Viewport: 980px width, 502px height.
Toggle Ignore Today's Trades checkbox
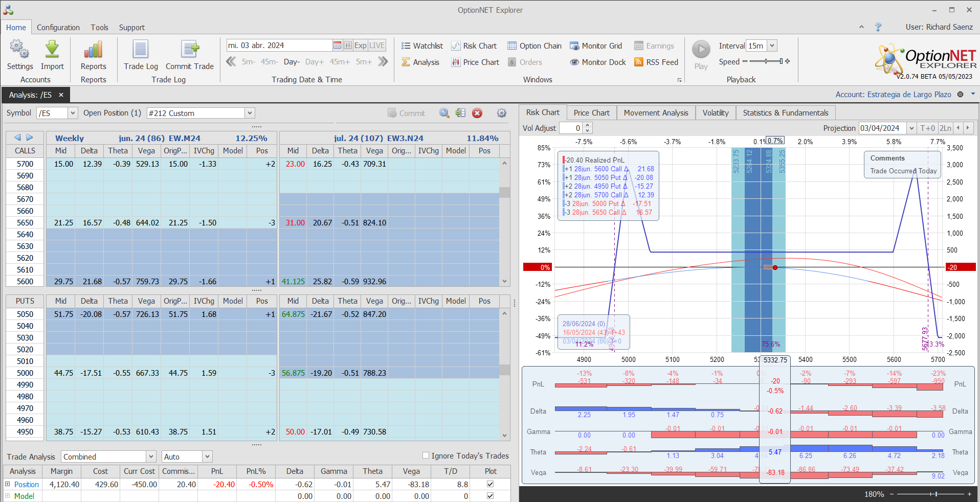tap(426, 455)
